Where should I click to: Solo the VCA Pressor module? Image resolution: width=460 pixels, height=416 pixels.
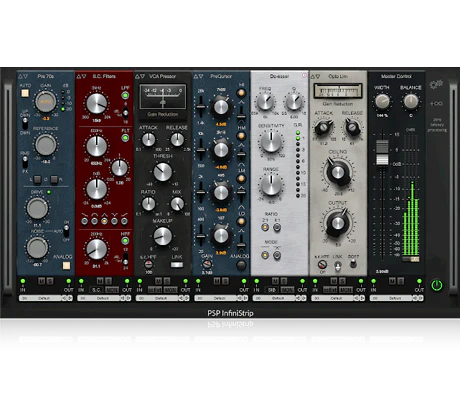(167, 281)
